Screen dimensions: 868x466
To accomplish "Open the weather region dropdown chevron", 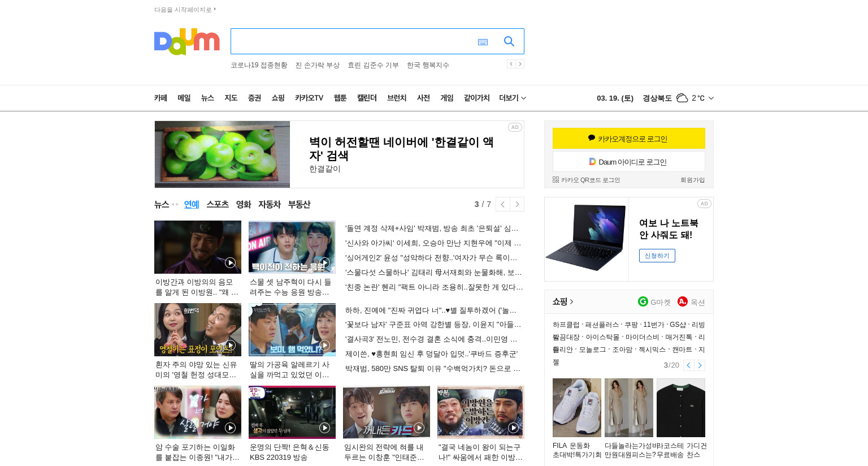I will [x=711, y=98].
